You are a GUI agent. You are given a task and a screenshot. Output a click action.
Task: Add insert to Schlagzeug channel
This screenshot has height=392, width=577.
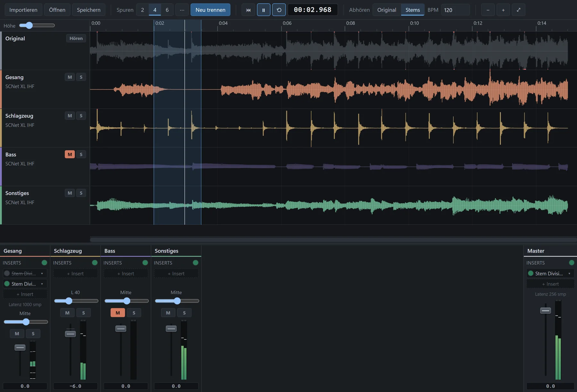click(75, 274)
